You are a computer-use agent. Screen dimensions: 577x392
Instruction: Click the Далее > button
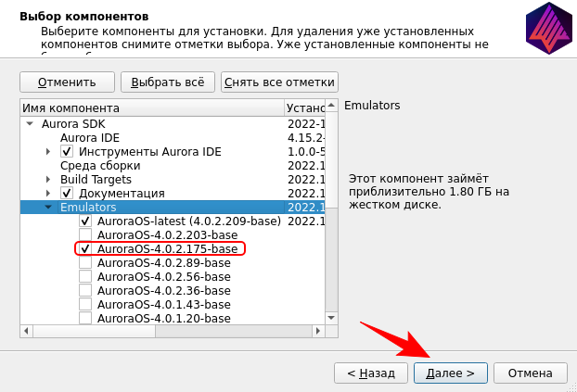pyautogui.click(x=451, y=373)
